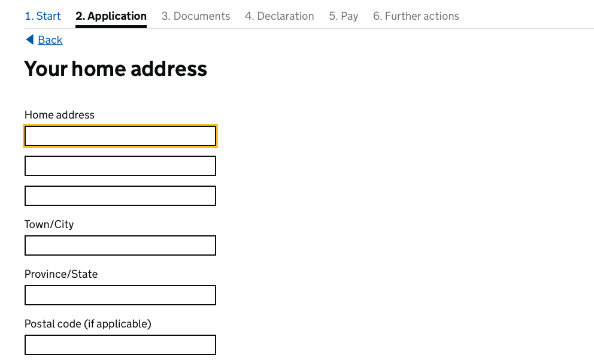
Task: Click the 'Province/State' label text
Action: pos(61,274)
